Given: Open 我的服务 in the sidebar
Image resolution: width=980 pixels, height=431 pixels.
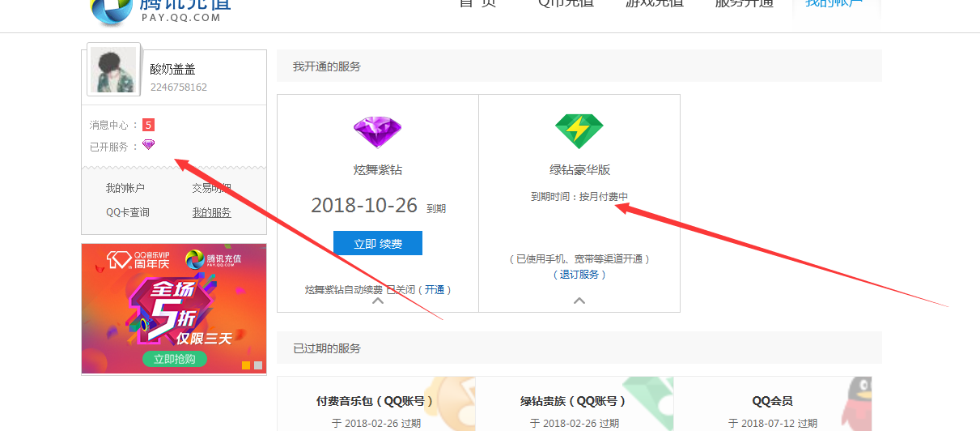Looking at the screenshot, I should 211,212.
